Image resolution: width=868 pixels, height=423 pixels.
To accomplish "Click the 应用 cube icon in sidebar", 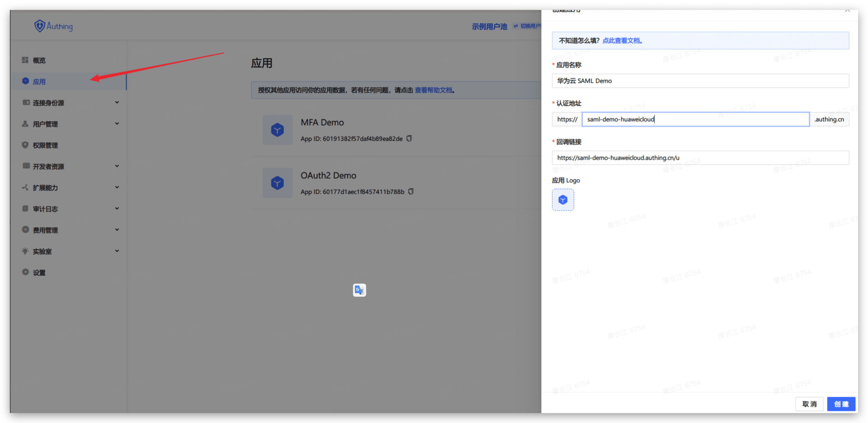I will (x=25, y=81).
